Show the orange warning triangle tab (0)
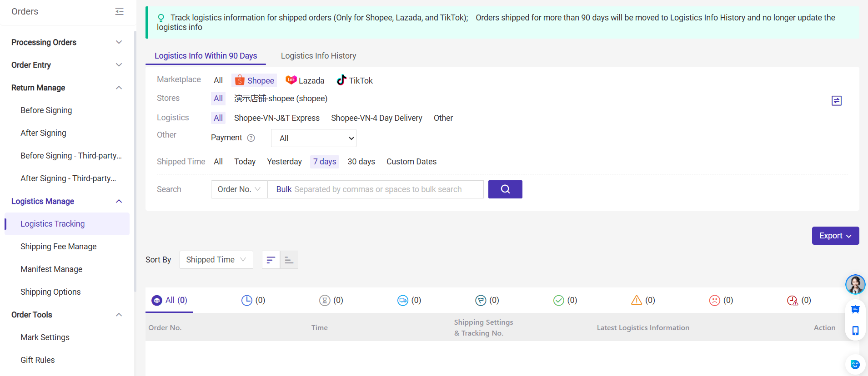 (x=643, y=300)
